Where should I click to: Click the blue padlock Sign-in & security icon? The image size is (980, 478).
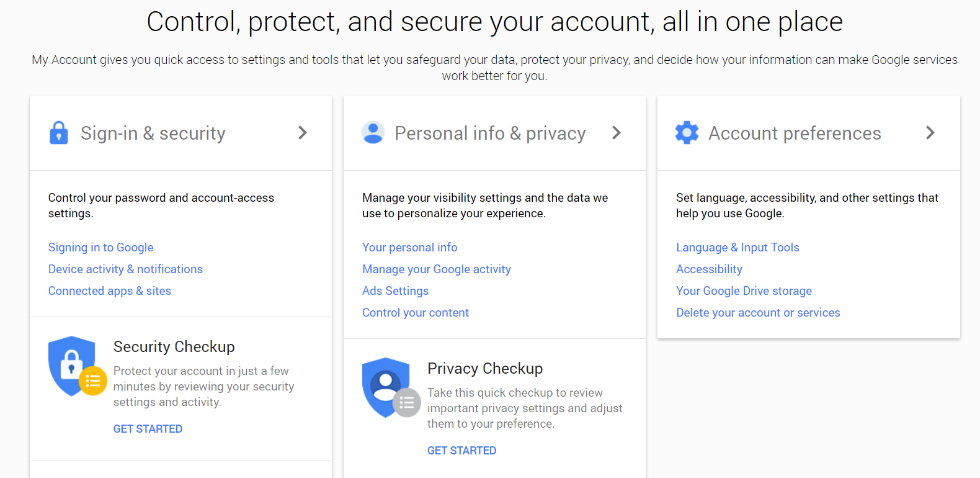click(x=59, y=133)
